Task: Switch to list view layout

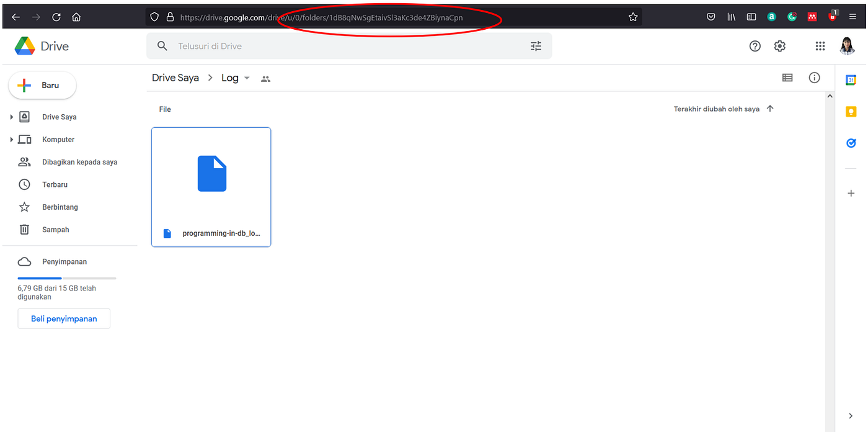Action: pos(787,77)
